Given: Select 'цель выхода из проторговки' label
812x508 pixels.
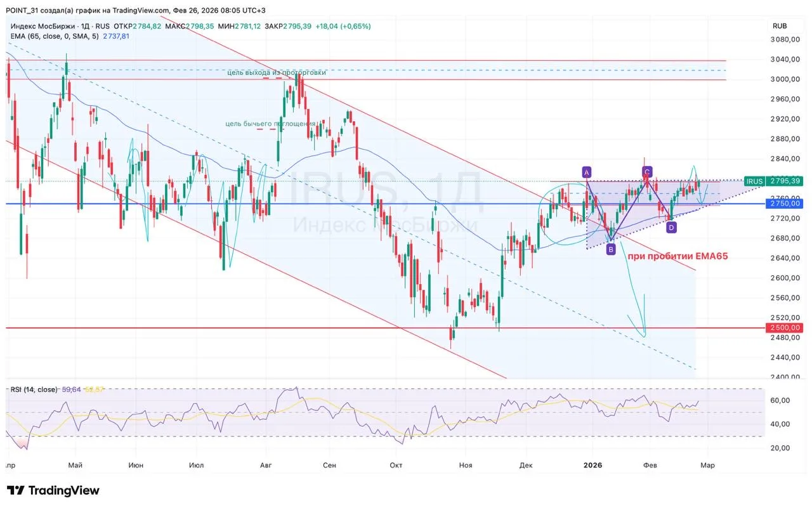Looking at the screenshot, I should (277, 72).
